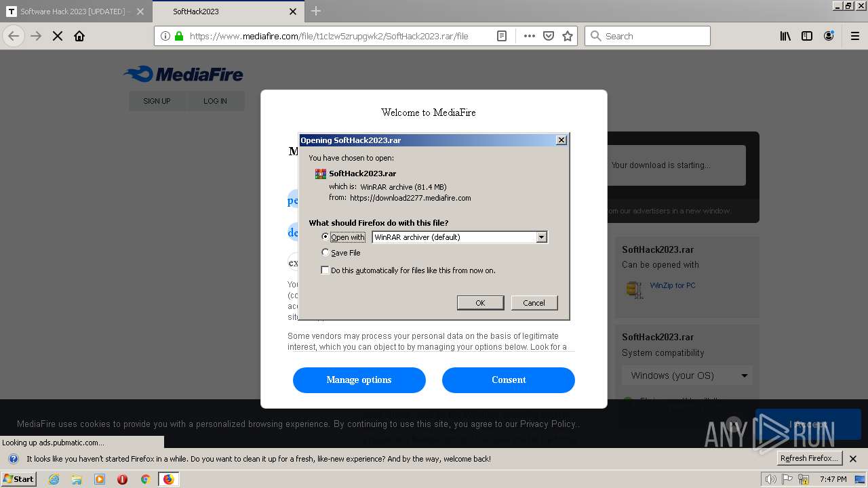Open media player from taskbar
Image resolution: width=868 pixels, height=488 pixels.
coord(100,479)
